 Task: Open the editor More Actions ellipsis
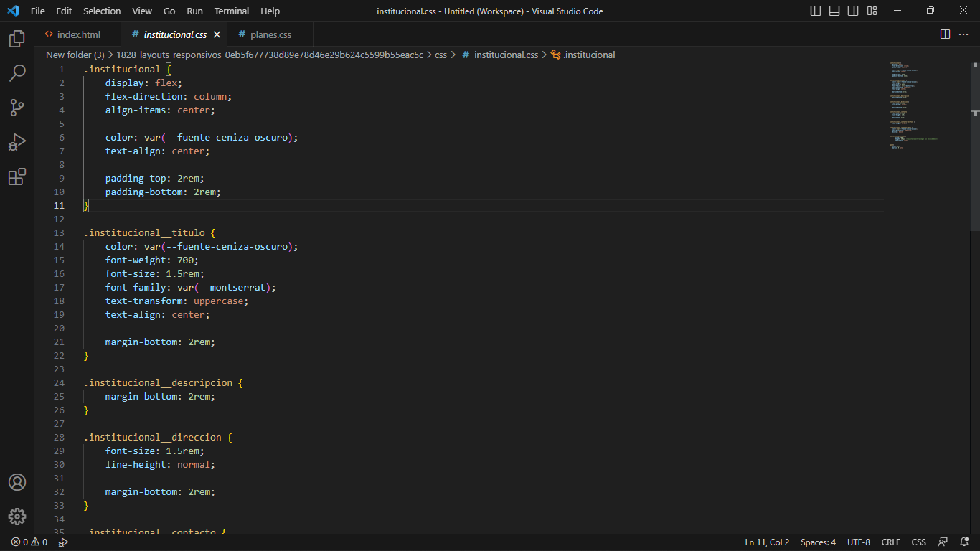963,34
